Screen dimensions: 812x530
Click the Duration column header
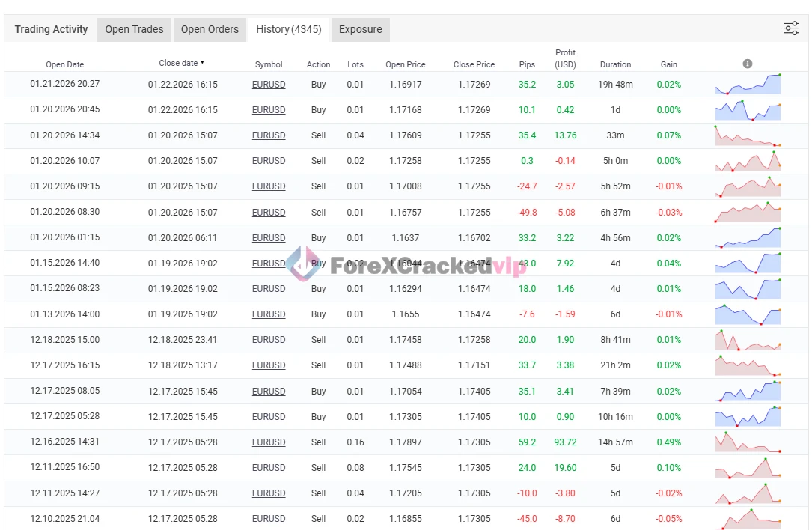point(615,64)
